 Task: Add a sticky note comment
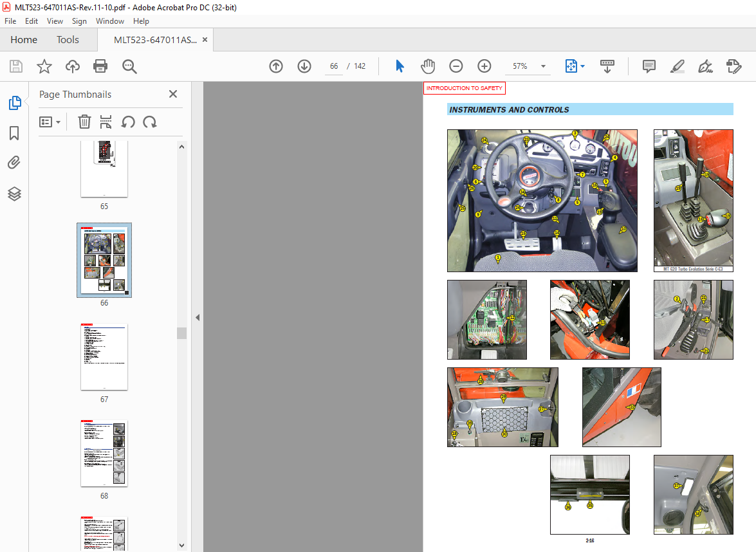649,66
